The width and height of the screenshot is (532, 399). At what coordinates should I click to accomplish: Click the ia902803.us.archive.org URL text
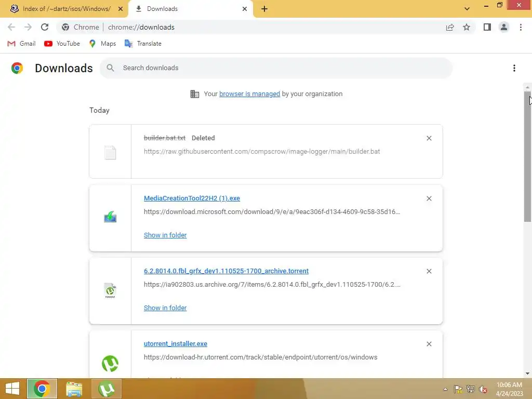pyautogui.click(x=272, y=284)
